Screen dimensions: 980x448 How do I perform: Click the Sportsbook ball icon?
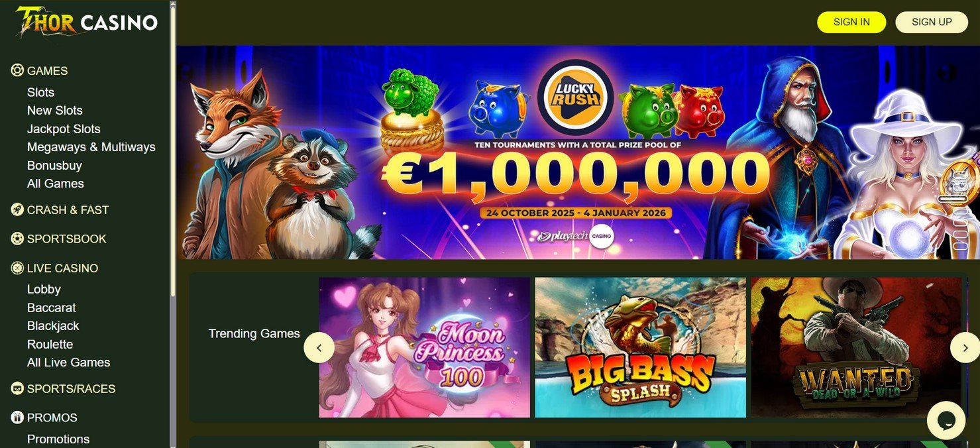(17, 239)
